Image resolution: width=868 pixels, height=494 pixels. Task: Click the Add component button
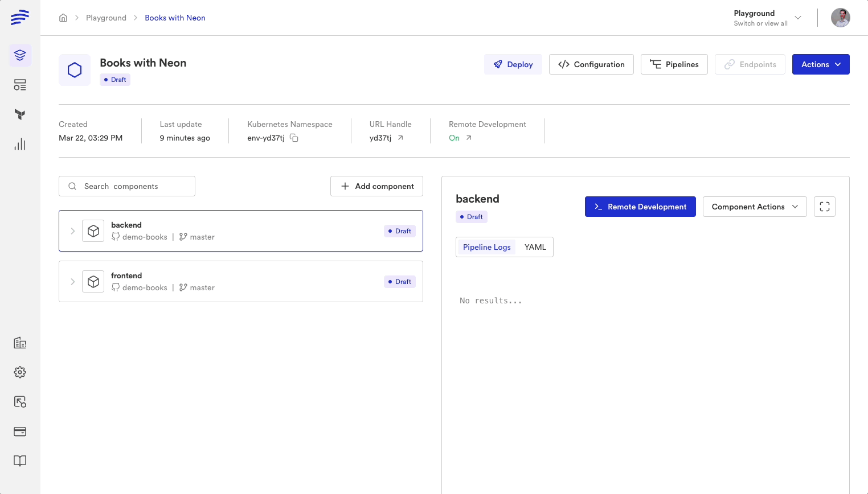[x=376, y=186]
